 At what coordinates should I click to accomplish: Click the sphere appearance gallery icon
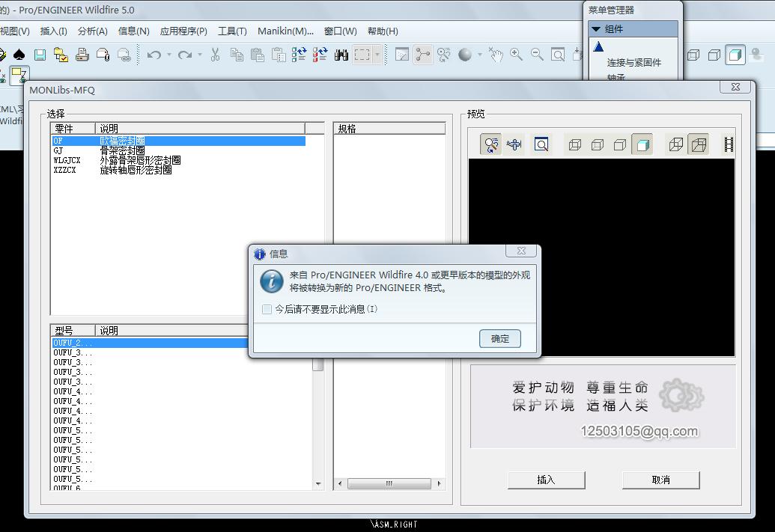pyautogui.click(x=464, y=55)
